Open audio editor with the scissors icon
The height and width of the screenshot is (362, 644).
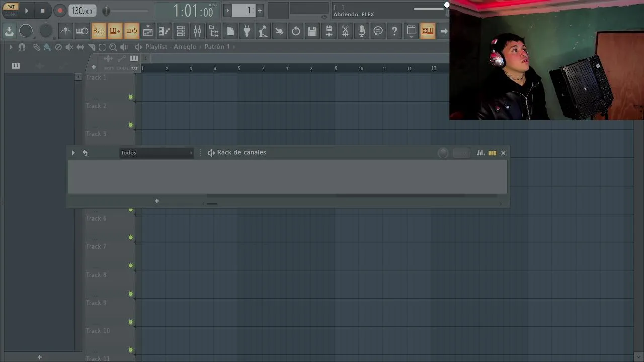tap(345, 31)
